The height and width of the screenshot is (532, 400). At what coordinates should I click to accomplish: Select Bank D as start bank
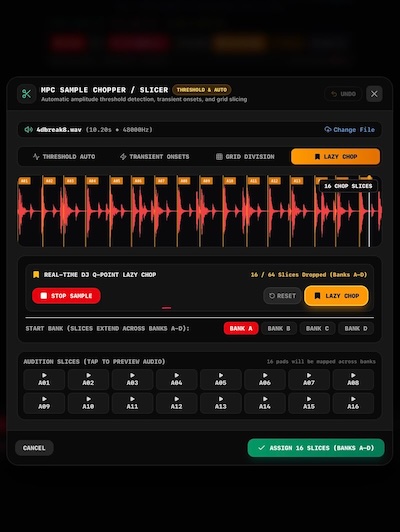click(x=356, y=328)
